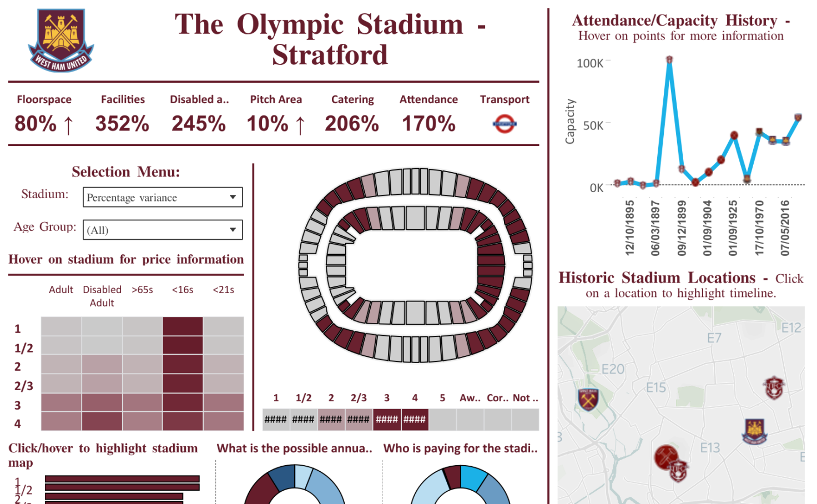Click the final data point on the capacity line

(x=798, y=118)
